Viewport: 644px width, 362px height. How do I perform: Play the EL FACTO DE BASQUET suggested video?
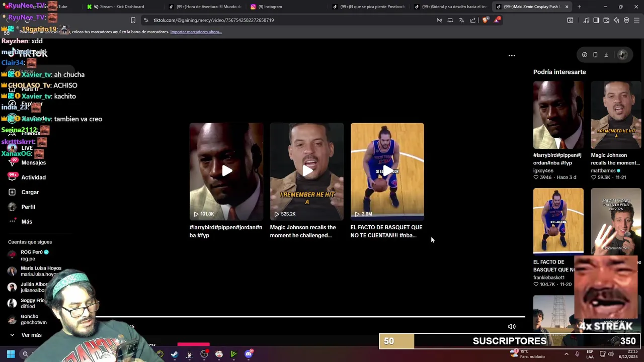387,171
